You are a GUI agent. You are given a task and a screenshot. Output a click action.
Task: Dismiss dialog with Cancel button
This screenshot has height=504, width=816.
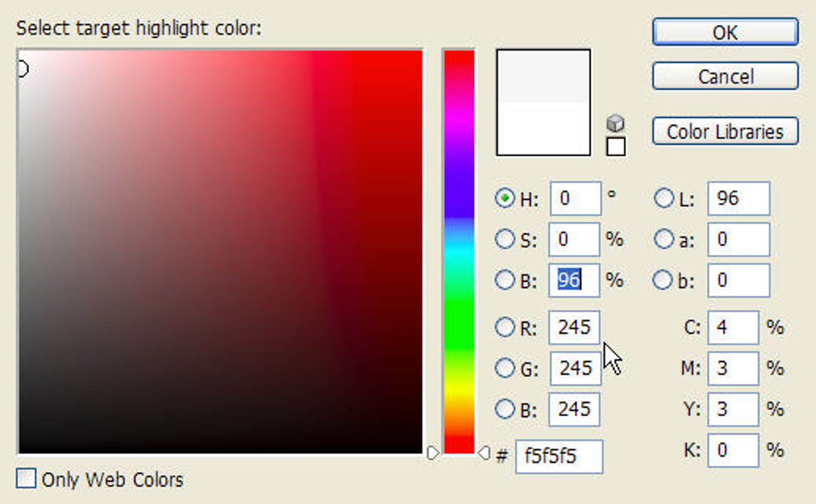tap(725, 76)
